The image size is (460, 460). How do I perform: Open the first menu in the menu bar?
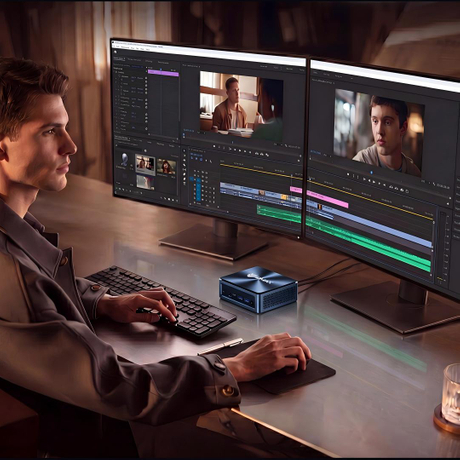tap(117, 47)
